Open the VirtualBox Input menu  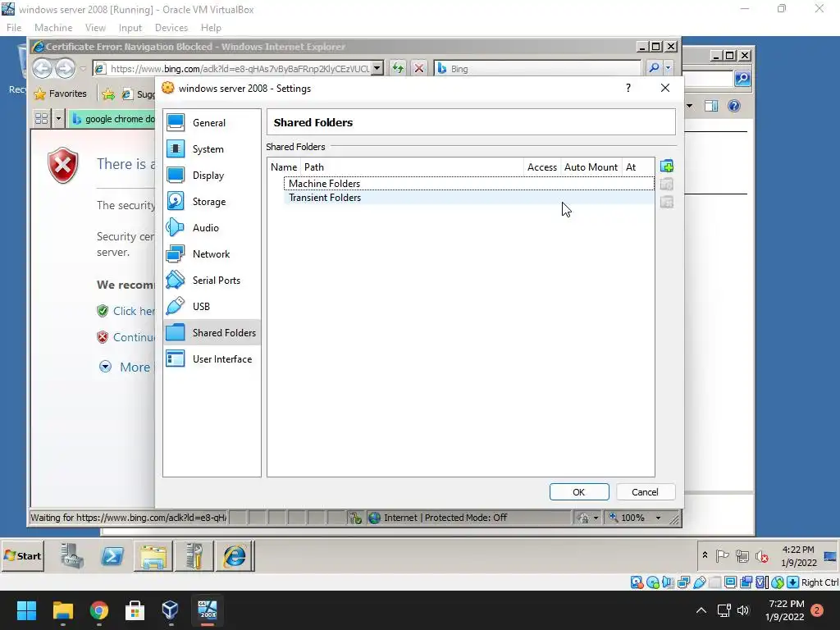(130, 27)
